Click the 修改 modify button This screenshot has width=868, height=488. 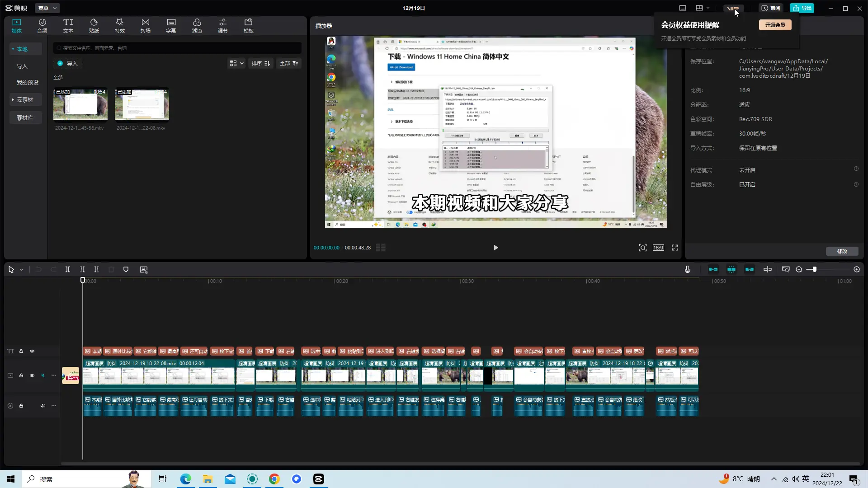(842, 251)
